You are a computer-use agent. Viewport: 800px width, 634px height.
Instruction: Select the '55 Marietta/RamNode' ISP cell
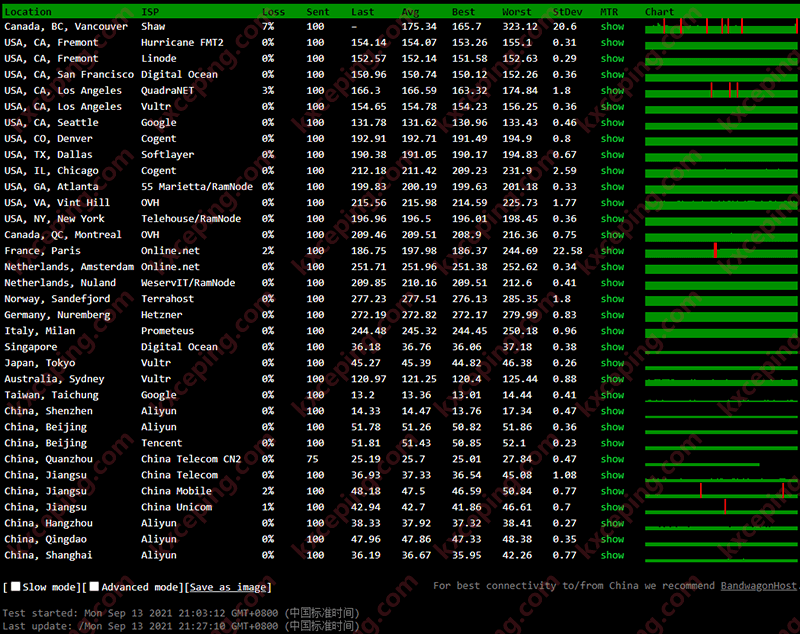pos(197,187)
